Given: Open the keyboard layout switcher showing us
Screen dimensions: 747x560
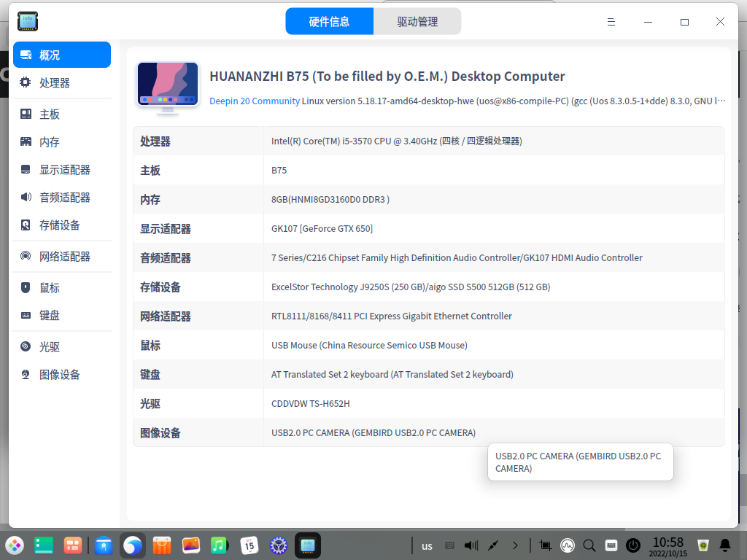Looking at the screenshot, I should 427,545.
